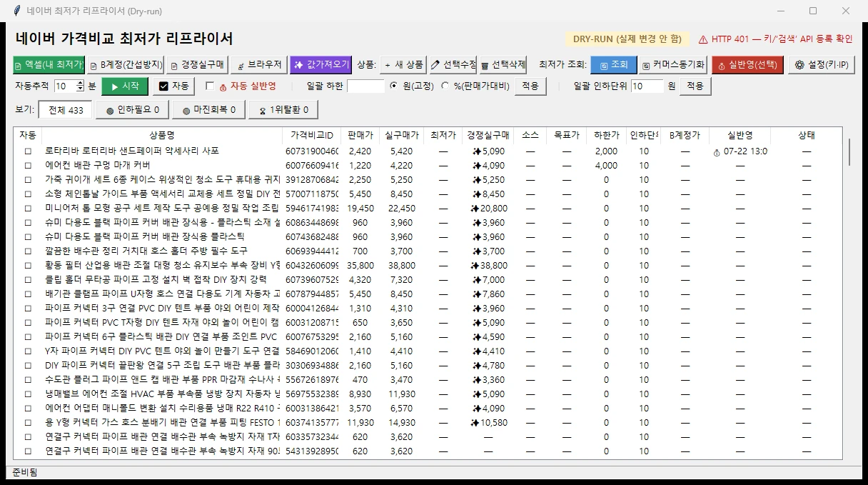This screenshot has width=868, height=485.
Task: Check the 배기관 클램프 row checkbox
Action: (29, 294)
